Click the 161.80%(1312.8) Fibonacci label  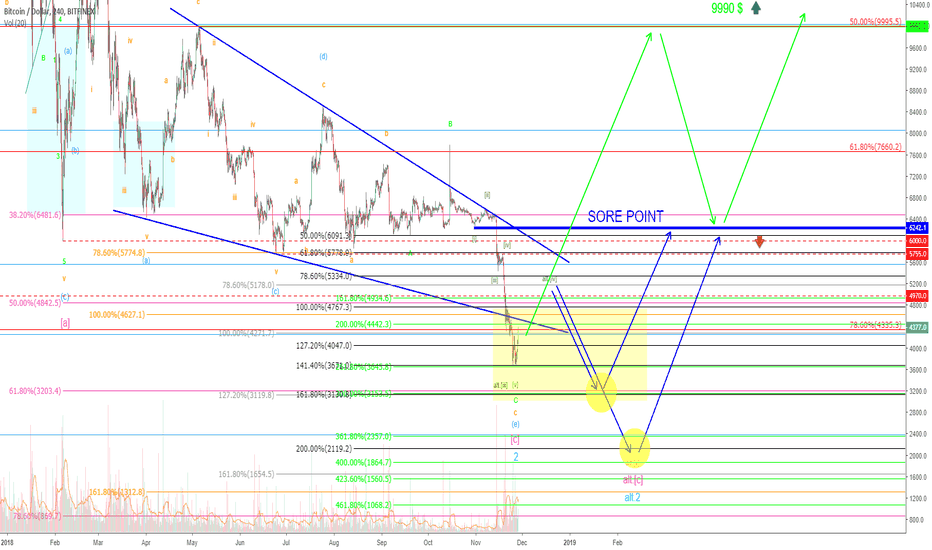(116, 492)
